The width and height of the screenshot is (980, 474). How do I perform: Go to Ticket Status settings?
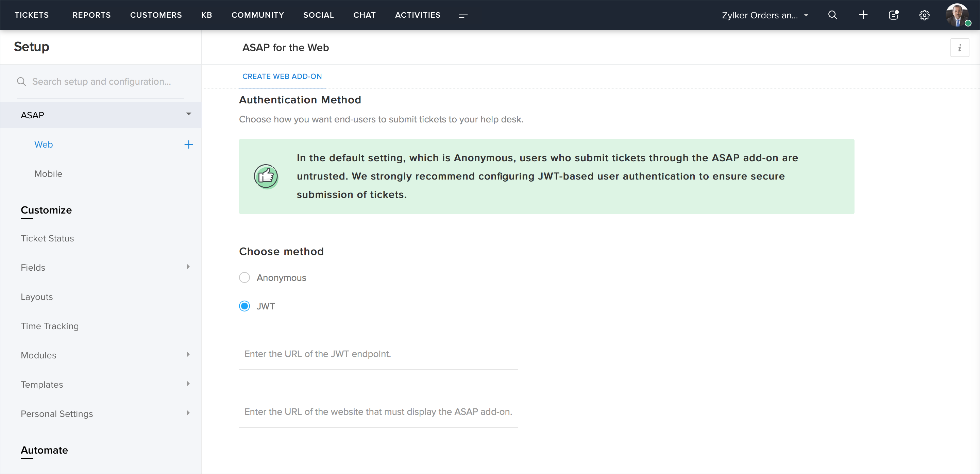pyautogui.click(x=47, y=238)
